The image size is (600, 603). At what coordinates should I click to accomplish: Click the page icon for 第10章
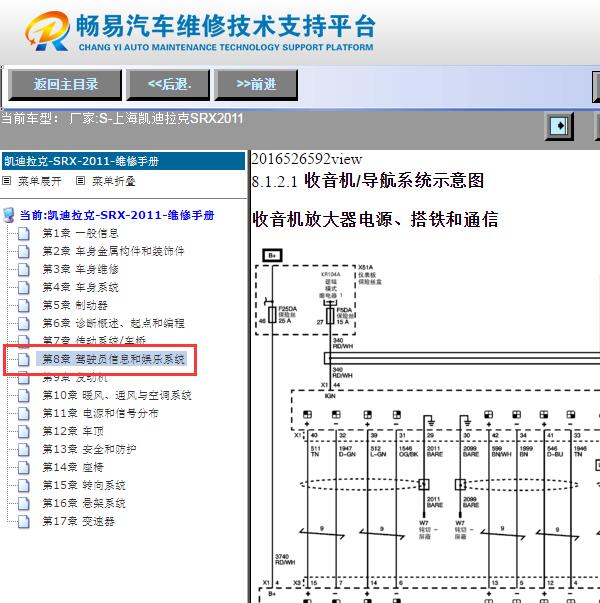(24, 395)
